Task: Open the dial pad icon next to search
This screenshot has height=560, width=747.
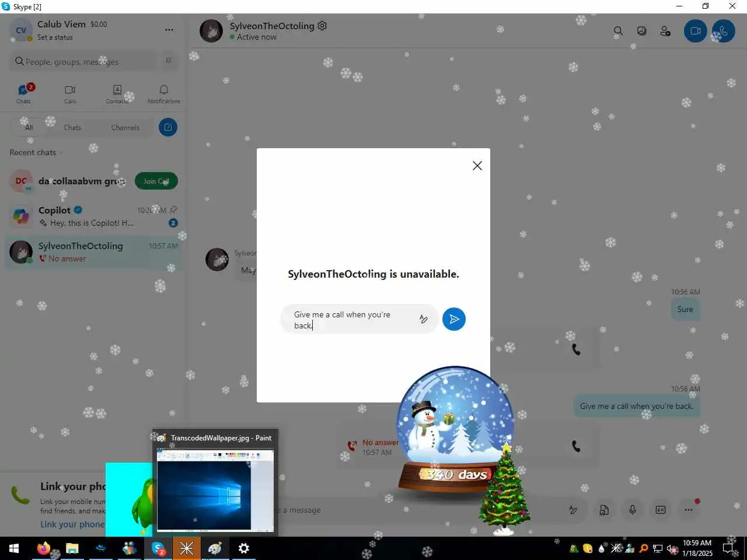Action: 169,61
